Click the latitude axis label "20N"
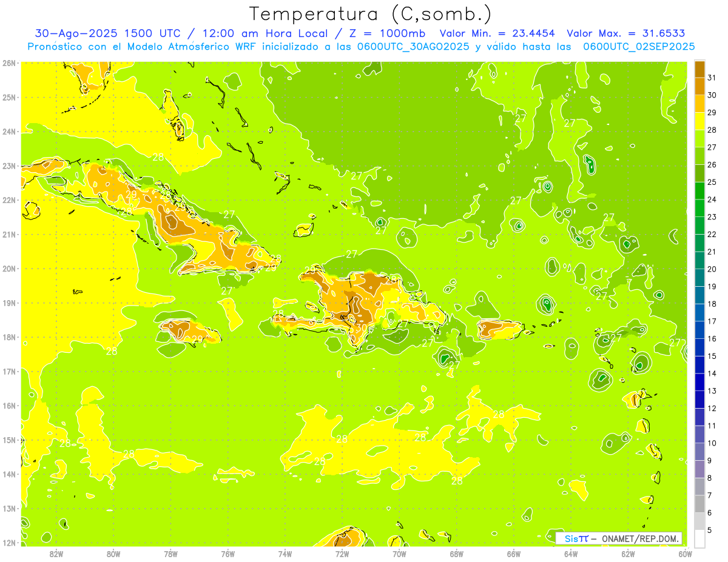 9,269
